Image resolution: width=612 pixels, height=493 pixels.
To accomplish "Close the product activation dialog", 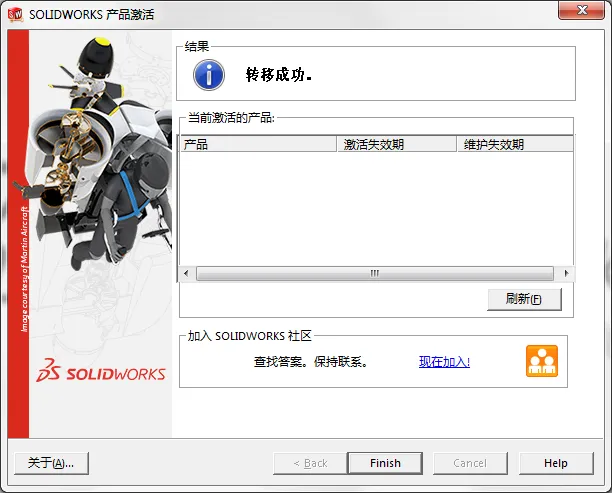I will [582, 10].
